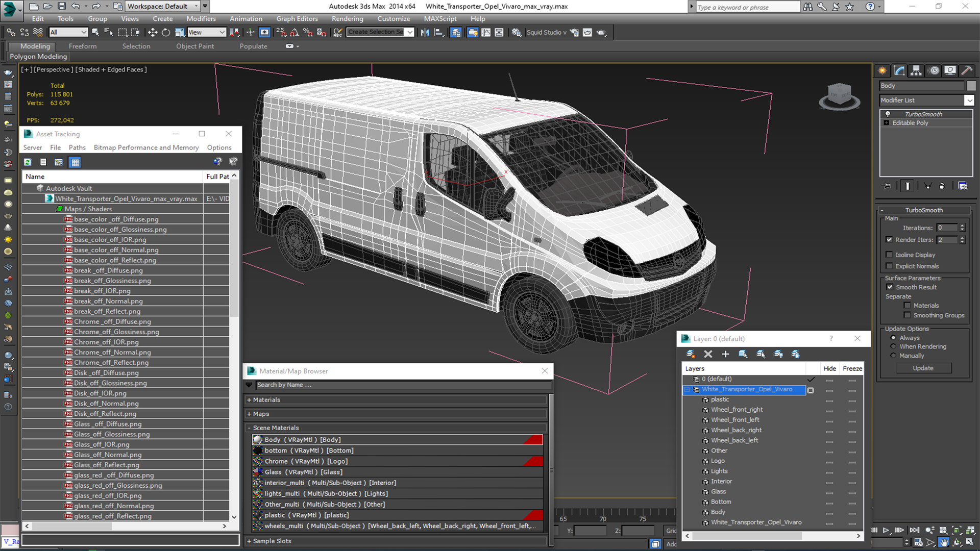
Task: Toggle the TurboSmooth modifier lightbulb
Action: pos(888,114)
